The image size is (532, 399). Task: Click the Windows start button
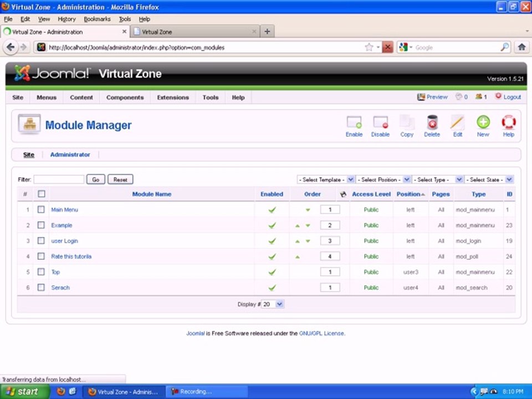pos(24,392)
